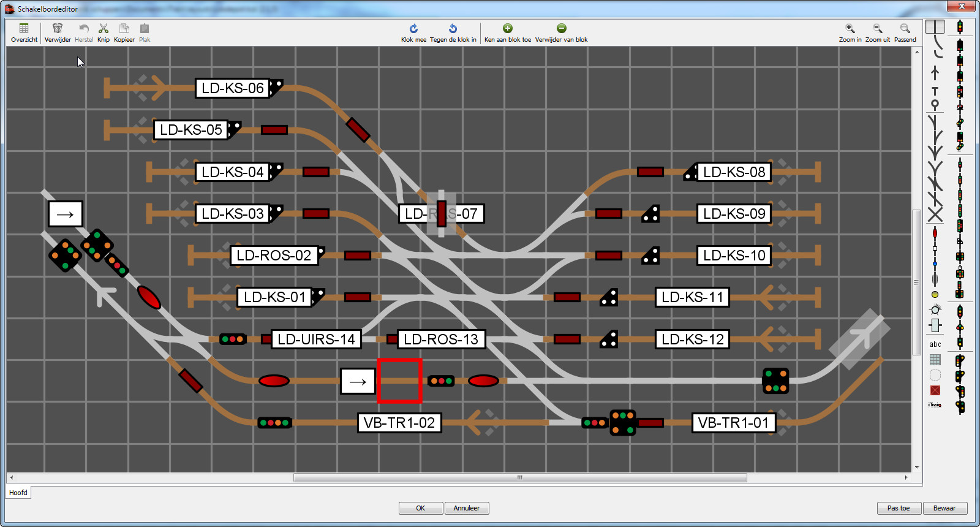Screen dimensions: 980x527
Task: Close the Schakelbordeditor window
Action: click(962, 6)
